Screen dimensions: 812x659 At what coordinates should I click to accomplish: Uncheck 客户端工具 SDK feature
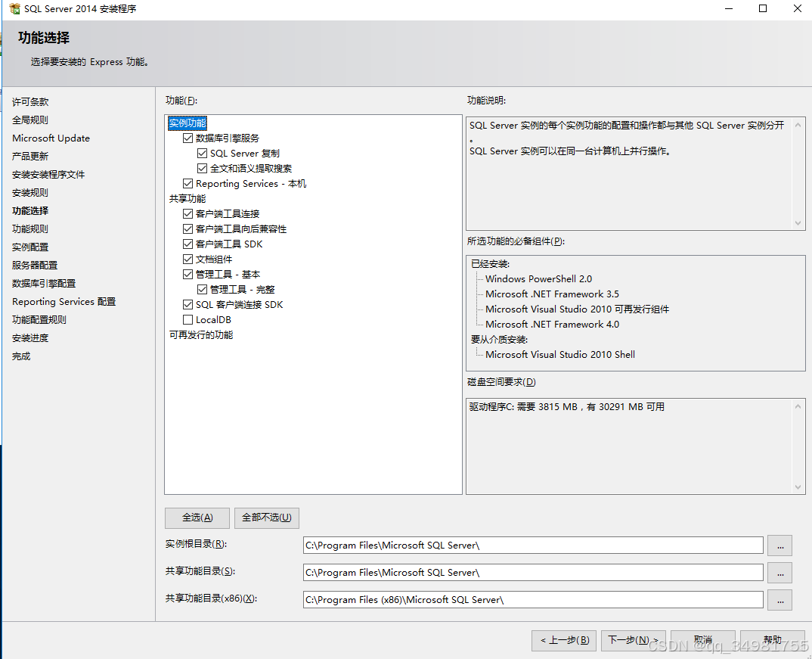coord(188,244)
